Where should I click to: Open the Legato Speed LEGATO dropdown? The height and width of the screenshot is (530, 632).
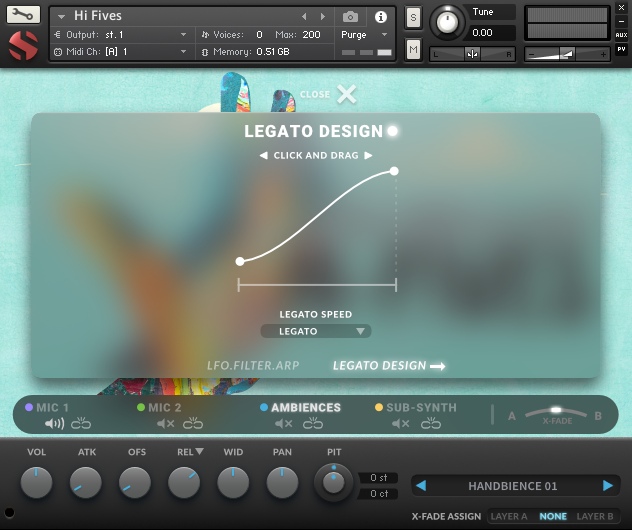point(316,331)
